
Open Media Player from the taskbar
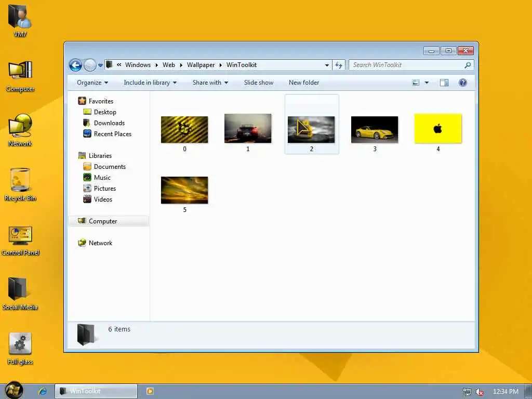[x=150, y=391]
